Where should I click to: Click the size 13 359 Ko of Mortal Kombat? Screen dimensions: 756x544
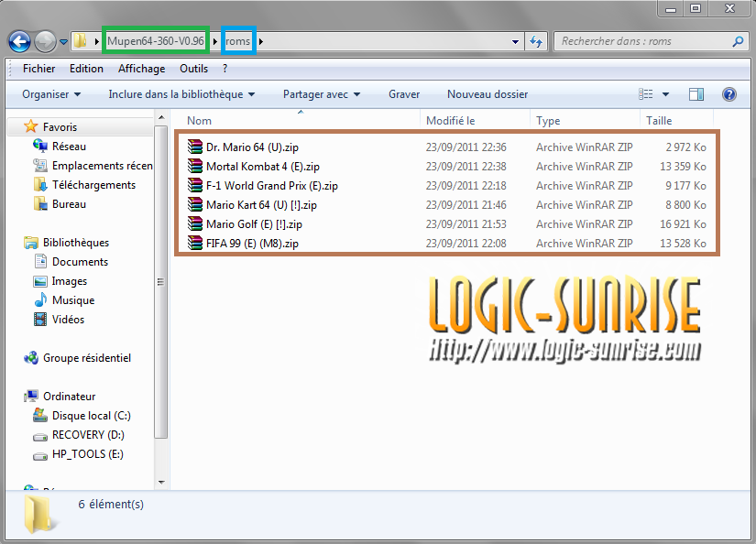[x=683, y=167]
